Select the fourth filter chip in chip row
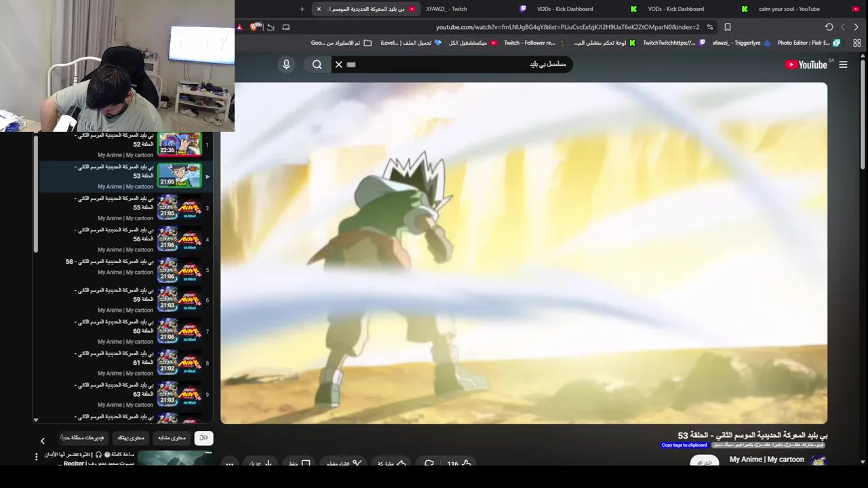Viewport: 868px width, 488px height. point(83,438)
